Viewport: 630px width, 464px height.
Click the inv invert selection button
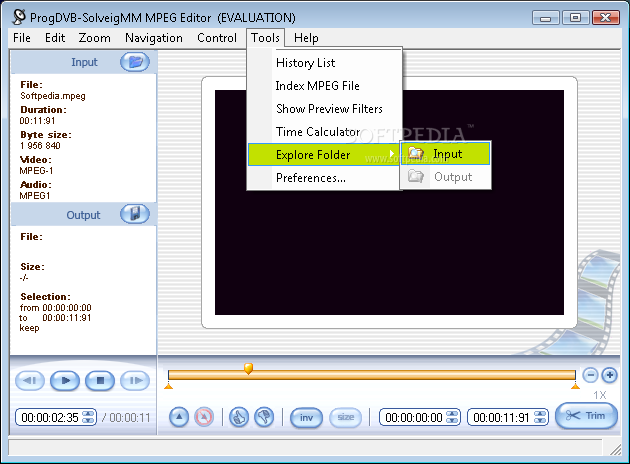pyautogui.click(x=306, y=418)
